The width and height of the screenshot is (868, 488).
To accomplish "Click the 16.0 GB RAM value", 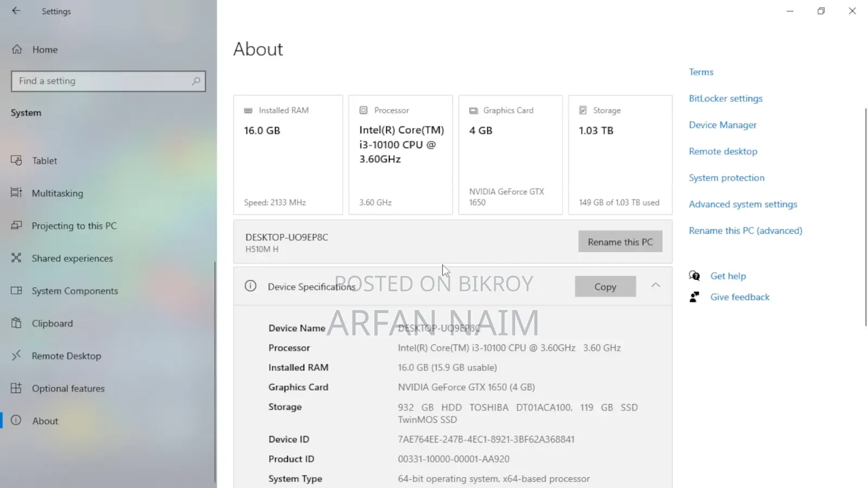I will coord(262,131).
